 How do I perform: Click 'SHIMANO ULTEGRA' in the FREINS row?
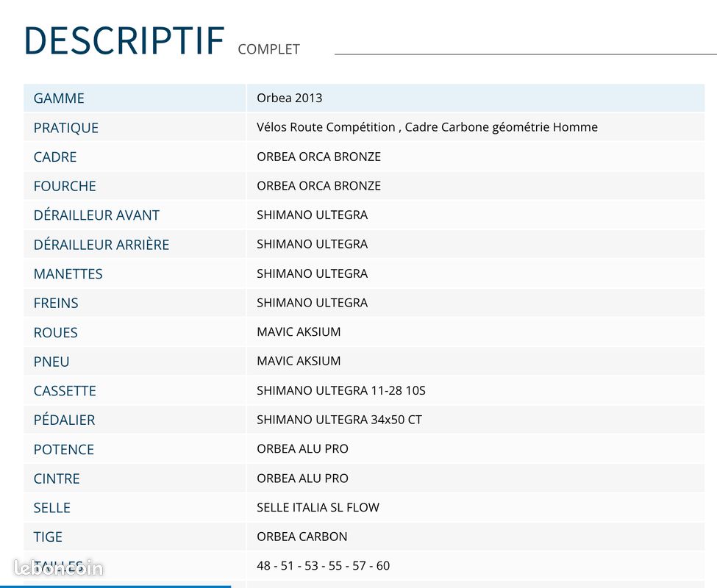coord(313,302)
